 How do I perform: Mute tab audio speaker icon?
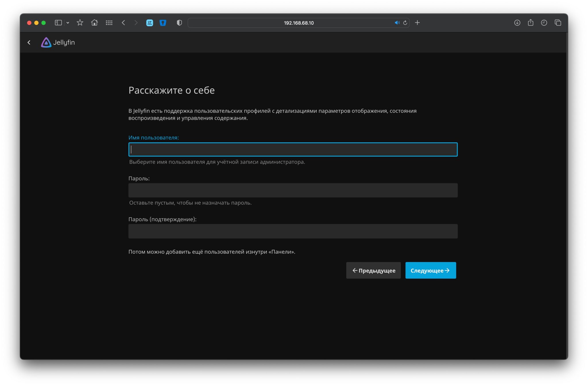pos(397,23)
